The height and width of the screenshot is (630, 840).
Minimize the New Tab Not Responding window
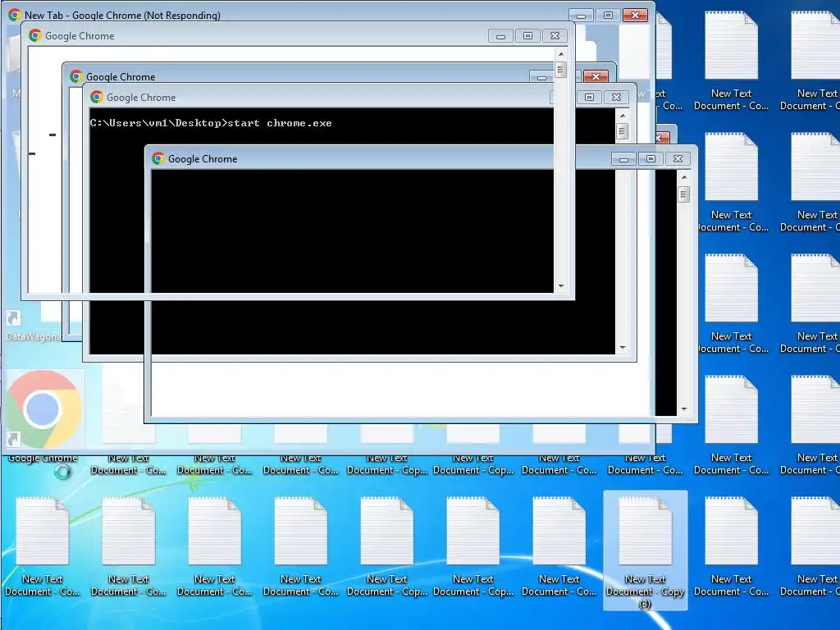pyautogui.click(x=581, y=15)
